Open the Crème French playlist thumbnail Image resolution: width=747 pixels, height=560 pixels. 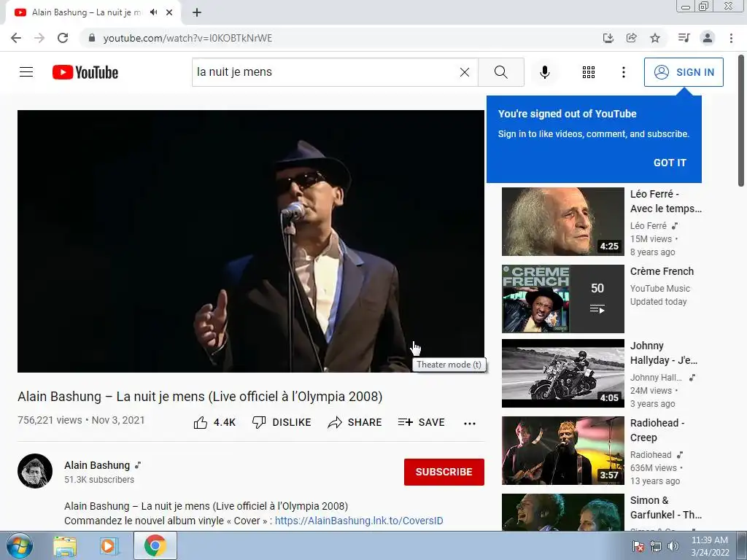(x=562, y=298)
